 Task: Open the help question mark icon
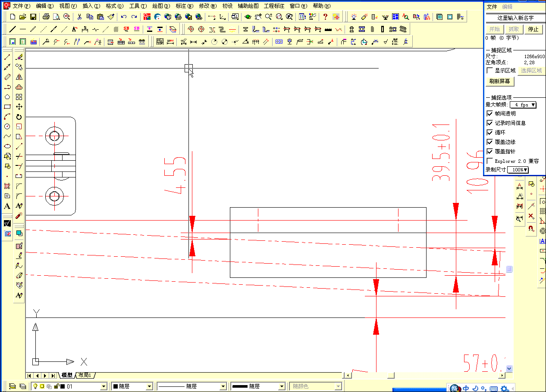(325, 17)
